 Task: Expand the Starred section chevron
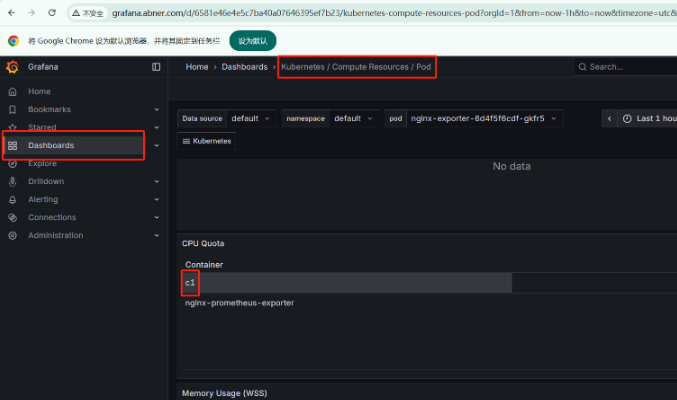click(157, 127)
